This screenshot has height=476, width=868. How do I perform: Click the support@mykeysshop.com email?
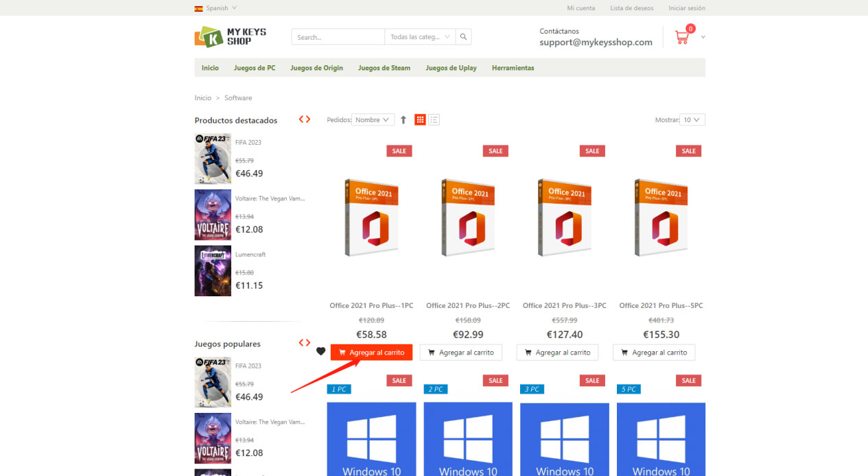(x=596, y=42)
